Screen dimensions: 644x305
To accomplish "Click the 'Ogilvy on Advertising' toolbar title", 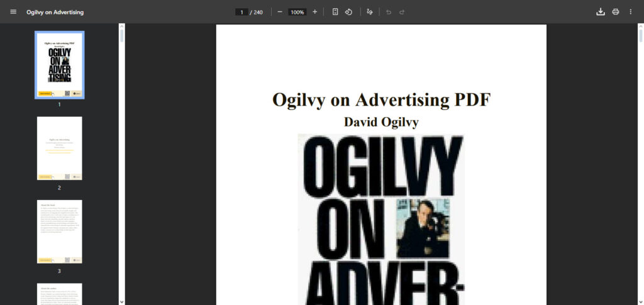I will click(55, 13).
